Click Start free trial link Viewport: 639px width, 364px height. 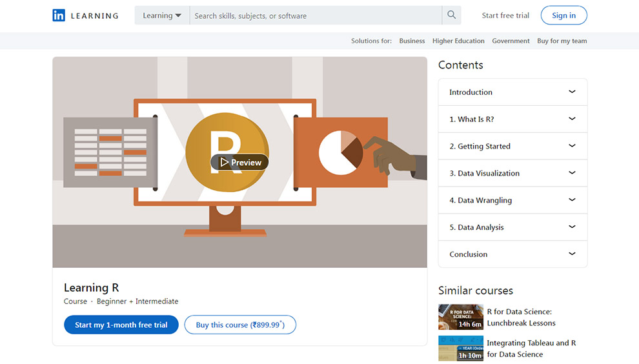tap(505, 15)
